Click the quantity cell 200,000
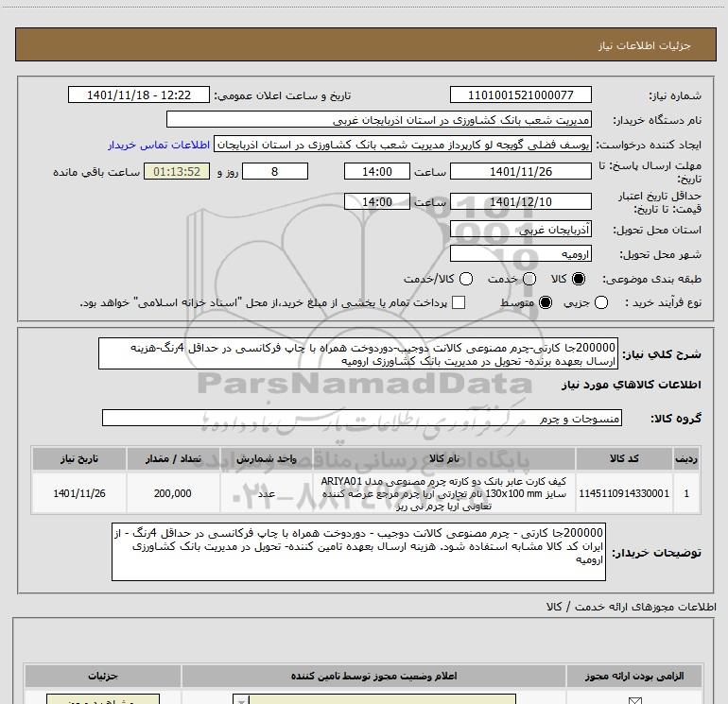This screenshot has width=728, height=704. pyautogui.click(x=173, y=493)
